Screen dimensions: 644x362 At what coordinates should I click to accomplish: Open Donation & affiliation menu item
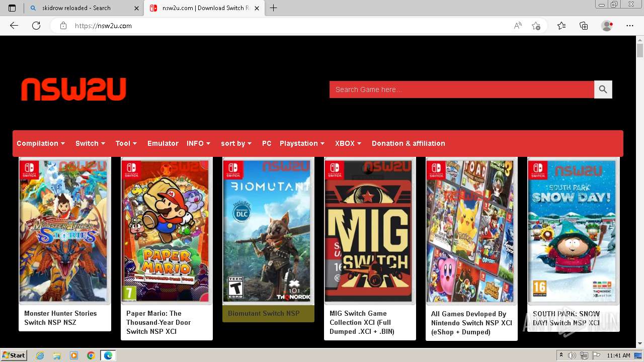tap(409, 143)
